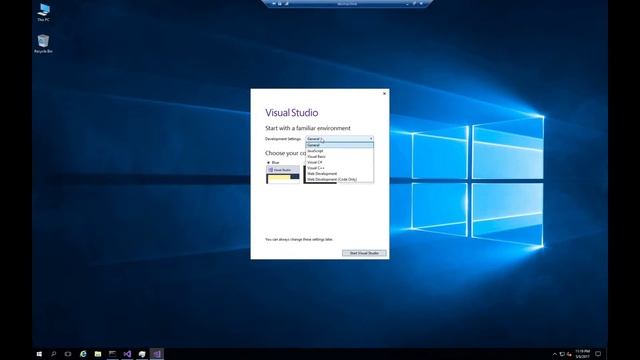This screenshot has height=360, width=640.
Task: Show hidden system tray icons
Action: (x=555, y=354)
